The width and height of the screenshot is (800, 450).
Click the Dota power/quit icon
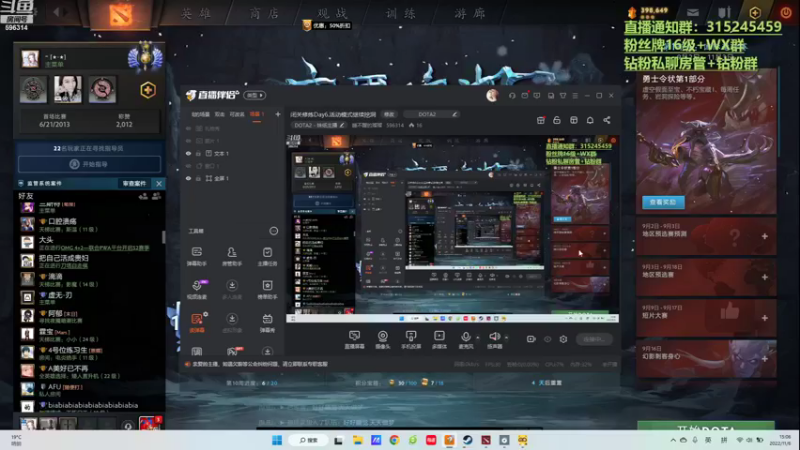786,12
